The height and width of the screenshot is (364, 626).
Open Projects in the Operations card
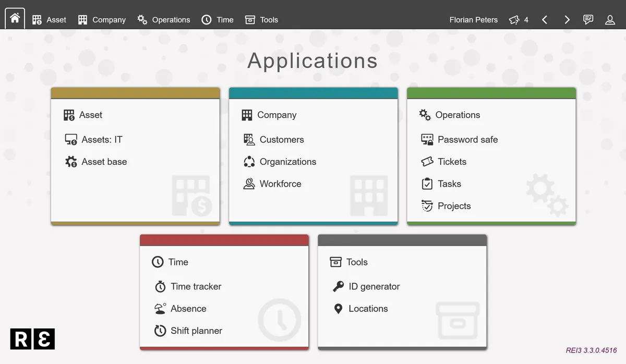click(x=454, y=206)
